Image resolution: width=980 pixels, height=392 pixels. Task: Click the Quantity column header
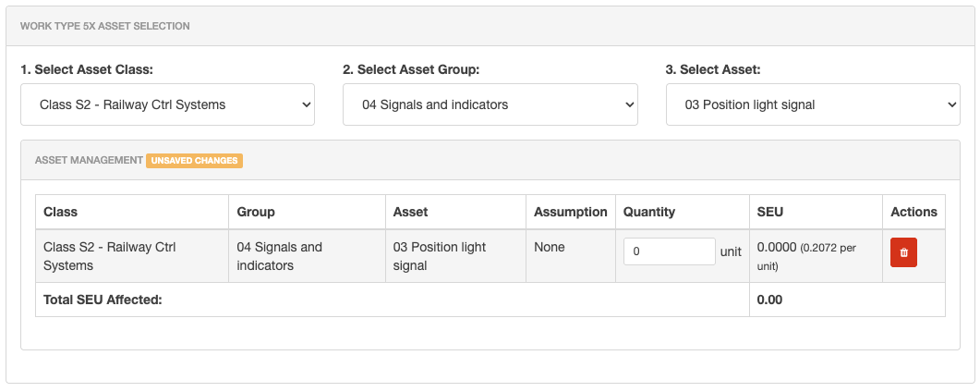pyautogui.click(x=683, y=212)
